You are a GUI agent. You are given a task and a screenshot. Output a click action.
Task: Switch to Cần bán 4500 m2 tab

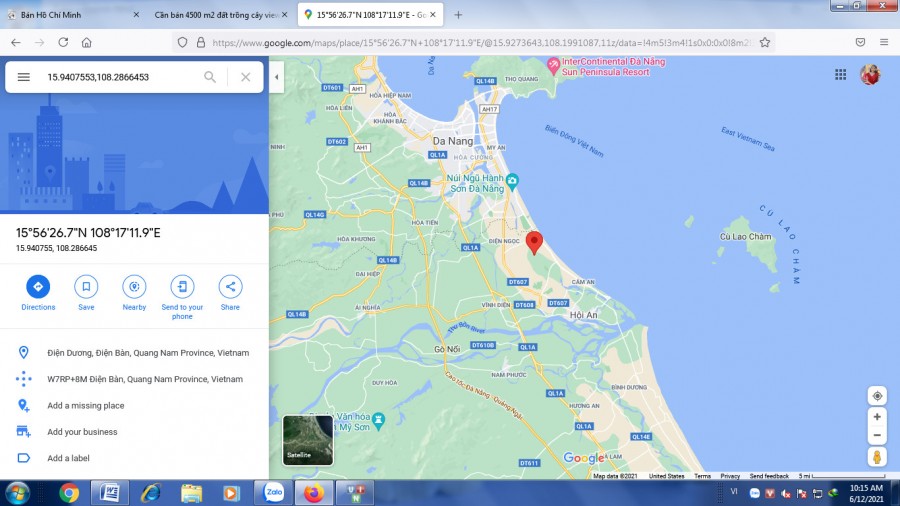point(220,15)
